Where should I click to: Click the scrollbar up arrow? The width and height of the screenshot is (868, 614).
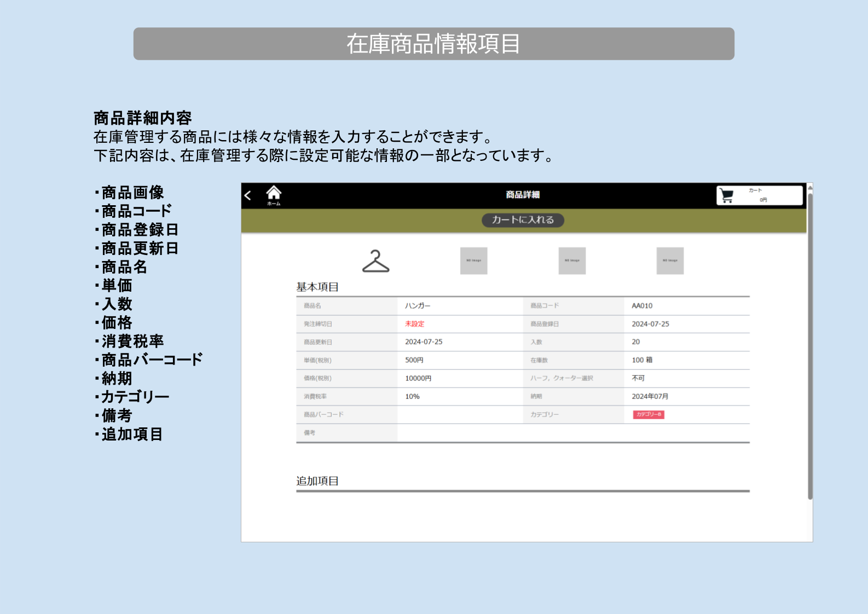tap(810, 188)
